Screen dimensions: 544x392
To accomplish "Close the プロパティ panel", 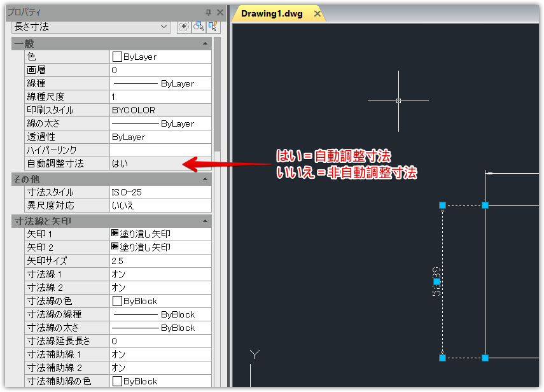I will [220, 13].
